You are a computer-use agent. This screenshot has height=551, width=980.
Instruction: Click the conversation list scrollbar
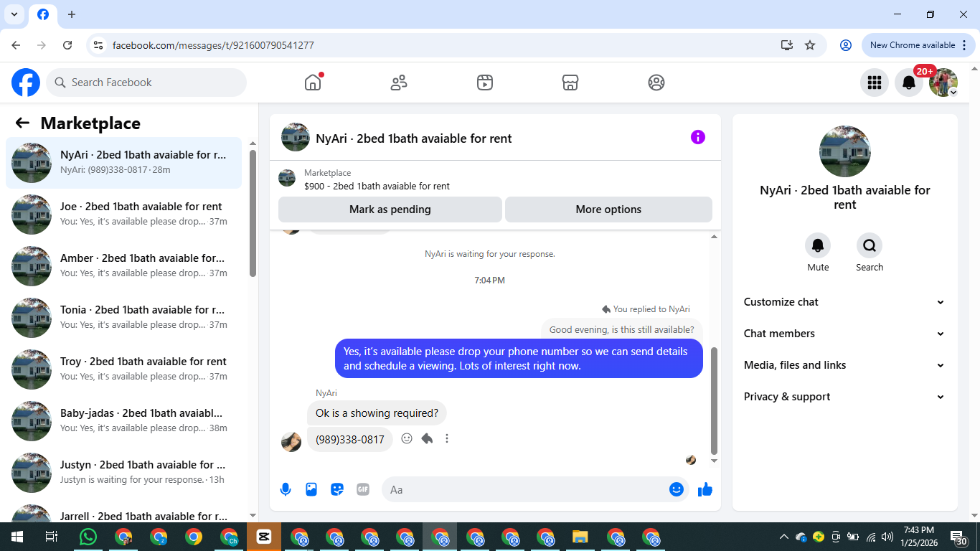tap(253, 213)
